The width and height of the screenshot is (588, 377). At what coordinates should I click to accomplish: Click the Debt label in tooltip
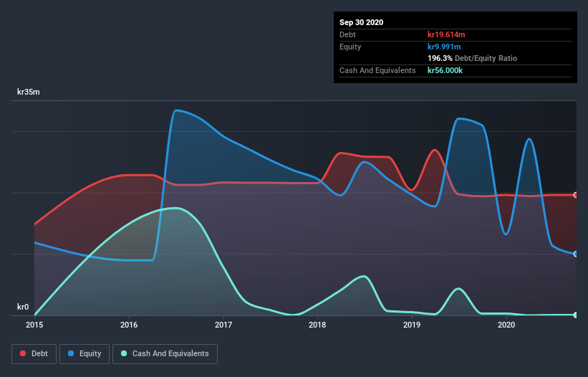point(347,34)
